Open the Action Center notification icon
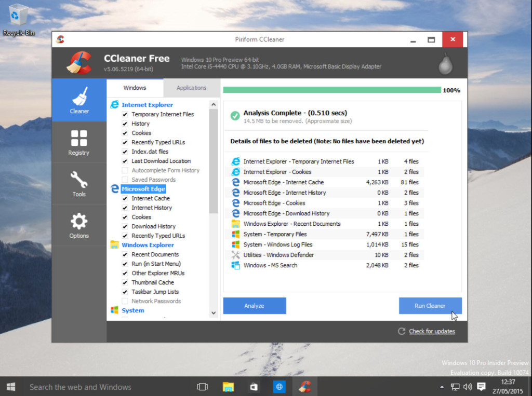The width and height of the screenshot is (532, 396). pyautogui.click(x=481, y=387)
